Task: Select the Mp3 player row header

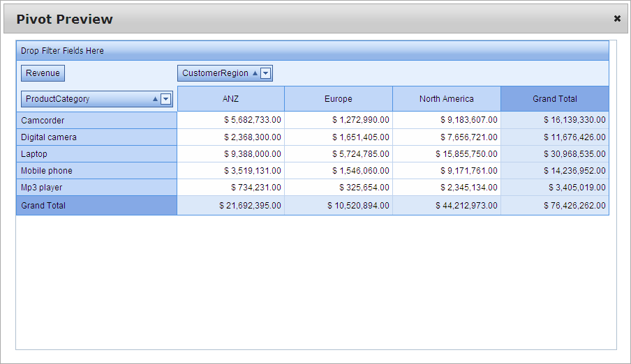Action: (x=96, y=188)
